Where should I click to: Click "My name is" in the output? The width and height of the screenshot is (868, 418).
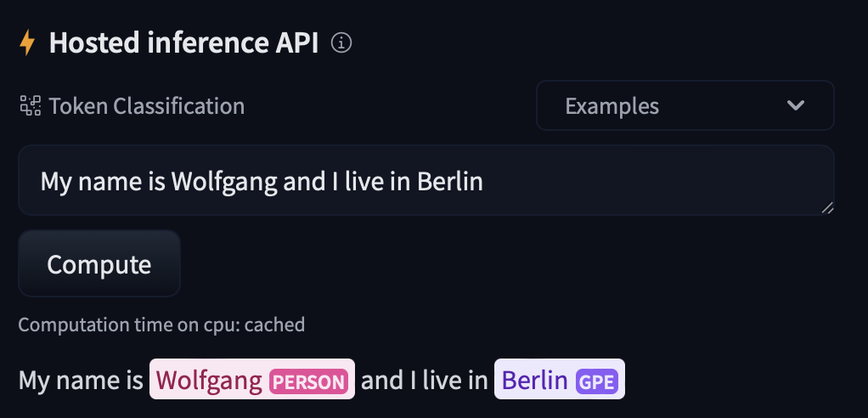[x=81, y=381]
